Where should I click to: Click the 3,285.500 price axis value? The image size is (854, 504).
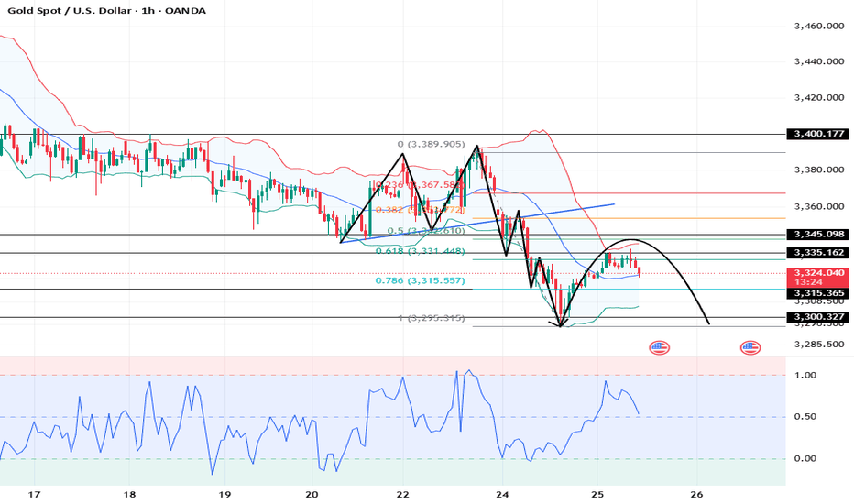(x=819, y=345)
